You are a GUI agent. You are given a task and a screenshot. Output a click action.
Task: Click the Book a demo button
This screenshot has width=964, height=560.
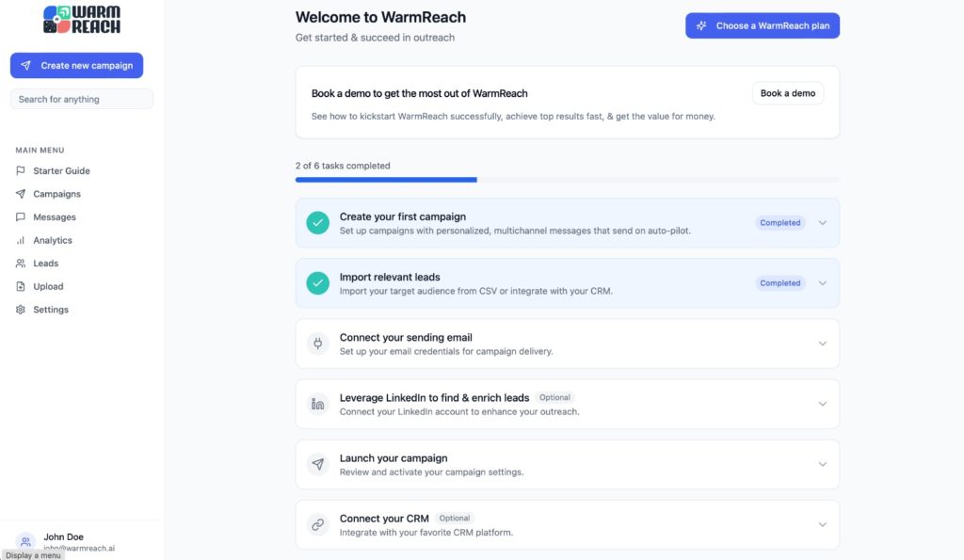coord(788,93)
